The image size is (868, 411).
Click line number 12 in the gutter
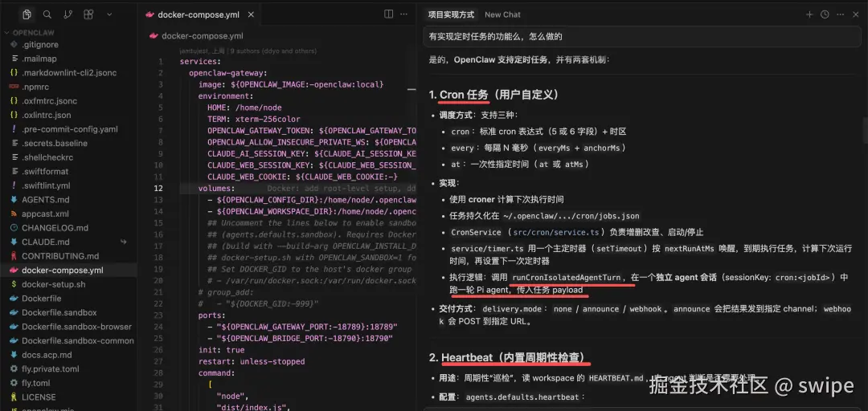[x=158, y=188]
